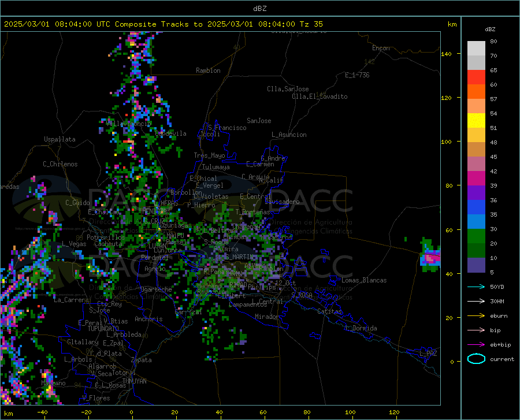Viewport: 520px width, 420px height.
Task: Click the Tulumaya map label
Action: click(x=216, y=167)
